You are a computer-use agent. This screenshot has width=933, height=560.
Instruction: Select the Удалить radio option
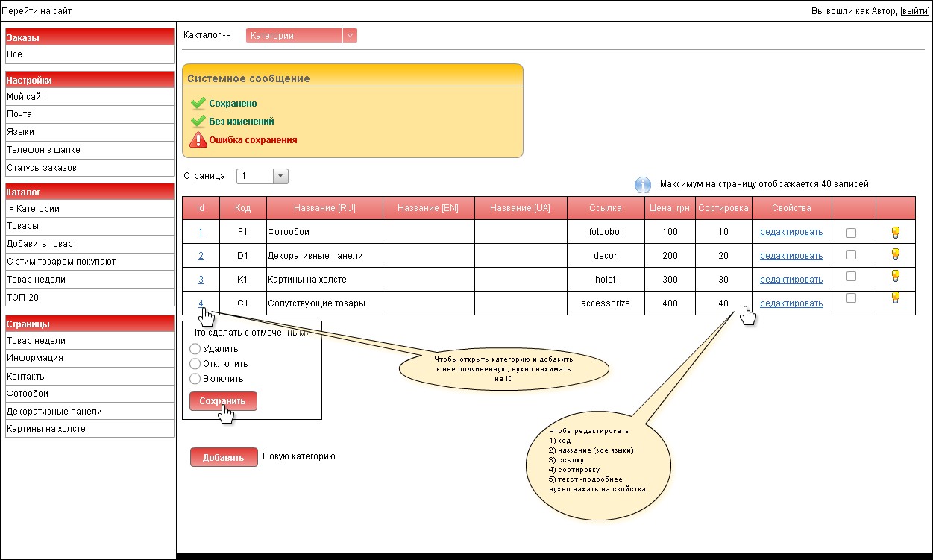click(x=195, y=348)
